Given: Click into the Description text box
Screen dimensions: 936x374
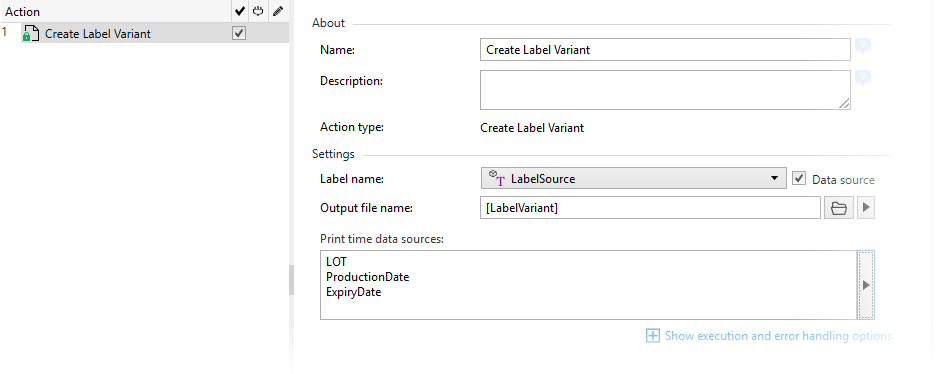Looking at the screenshot, I should (665, 90).
